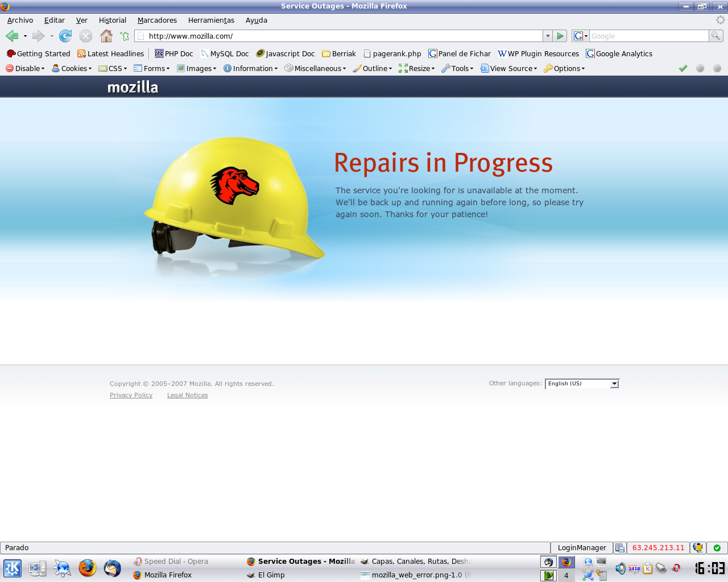
Task: Open the desktop access panel icon
Action: click(x=38, y=568)
